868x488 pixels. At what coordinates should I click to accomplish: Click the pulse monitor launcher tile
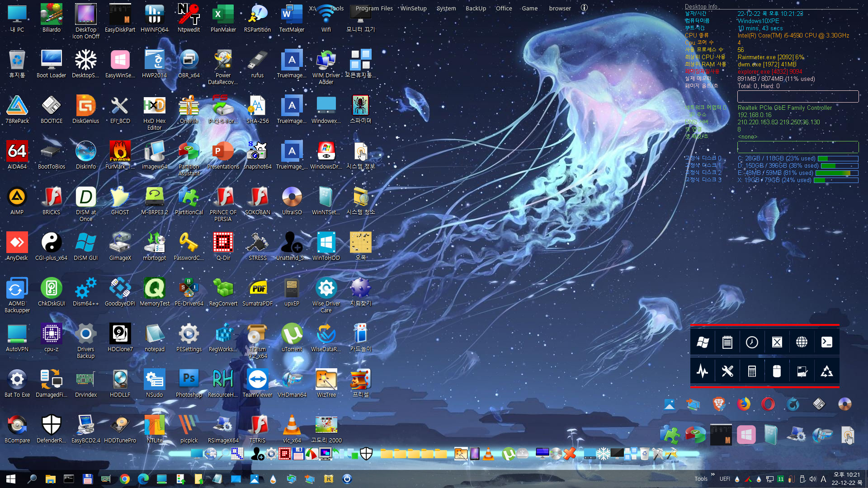[x=703, y=371]
